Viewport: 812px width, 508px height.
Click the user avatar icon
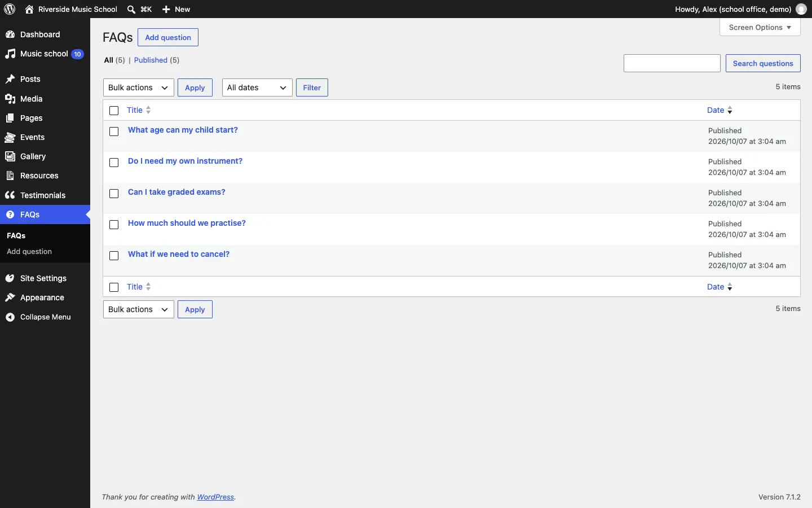(801, 9)
